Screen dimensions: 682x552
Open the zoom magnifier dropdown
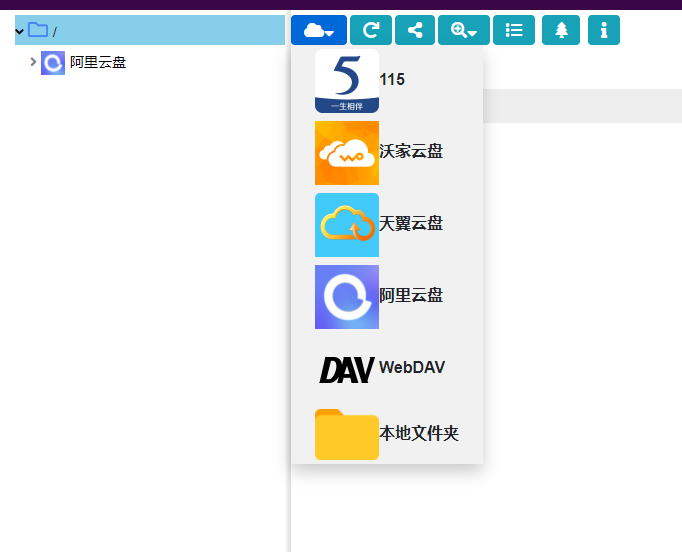[x=463, y=30]
